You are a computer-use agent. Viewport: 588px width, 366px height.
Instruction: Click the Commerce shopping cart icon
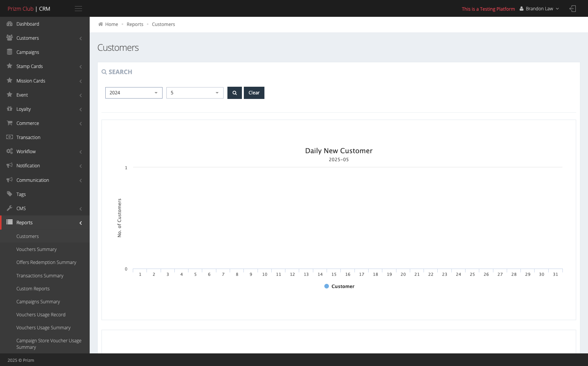point(10,123)
